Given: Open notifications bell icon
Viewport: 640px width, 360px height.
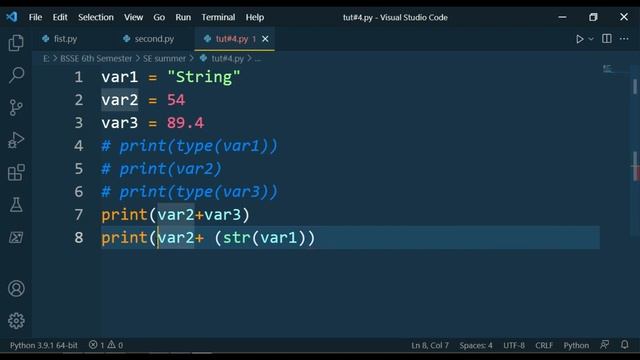Looking at the screenshot, I should [x=624, y=345].
